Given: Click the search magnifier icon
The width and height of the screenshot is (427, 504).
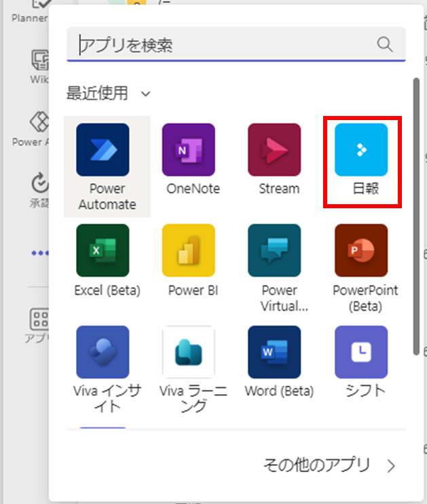Looking at the screenshot, I should click(385, 45).
